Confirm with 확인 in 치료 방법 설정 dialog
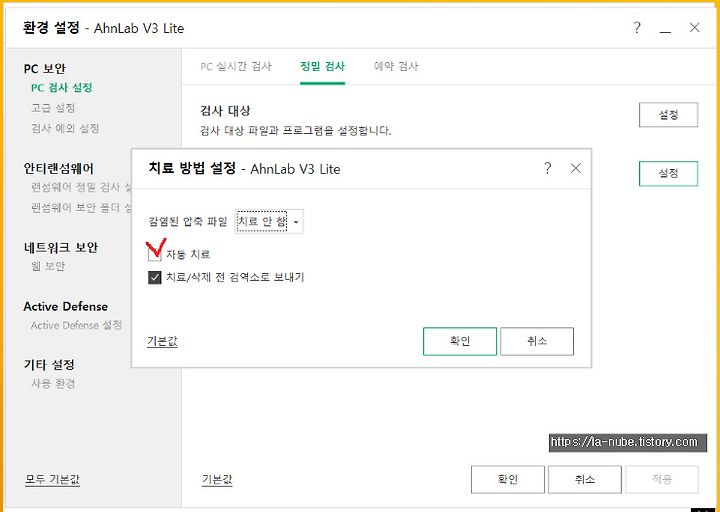720x512 pixels. pos(460,341)
